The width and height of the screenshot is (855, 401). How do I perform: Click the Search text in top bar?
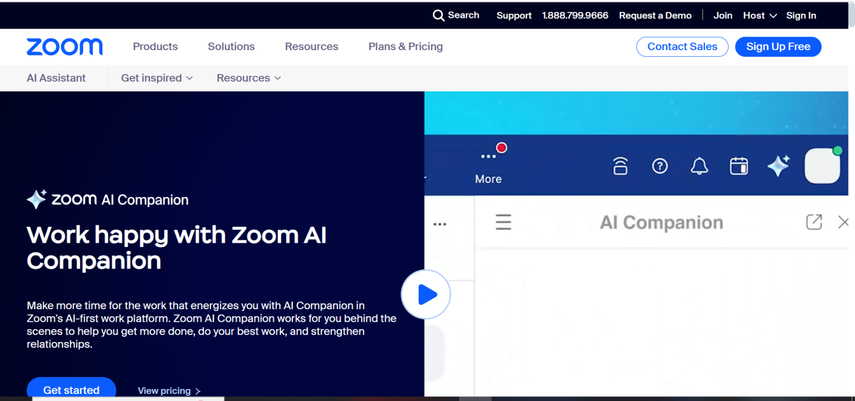[463, 15]
